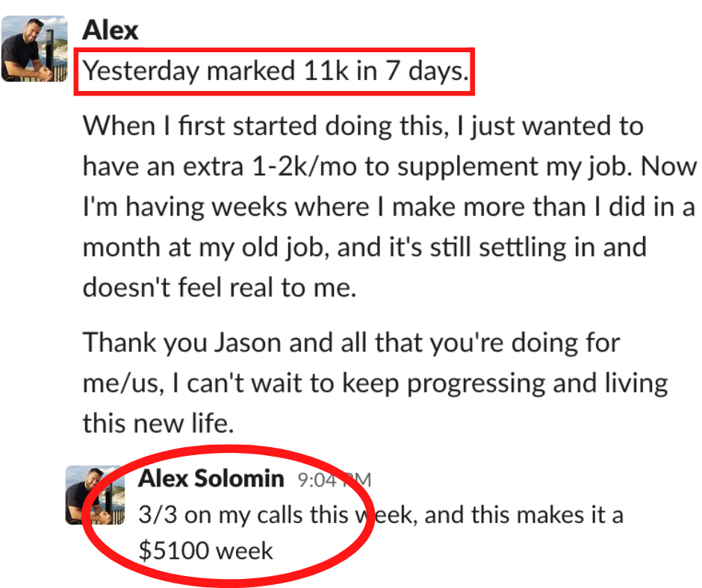Image resolution: width=702 pixels, height=588 pixels.
Task: Click the line starting "When I first started"
Action: pos(363,126)
